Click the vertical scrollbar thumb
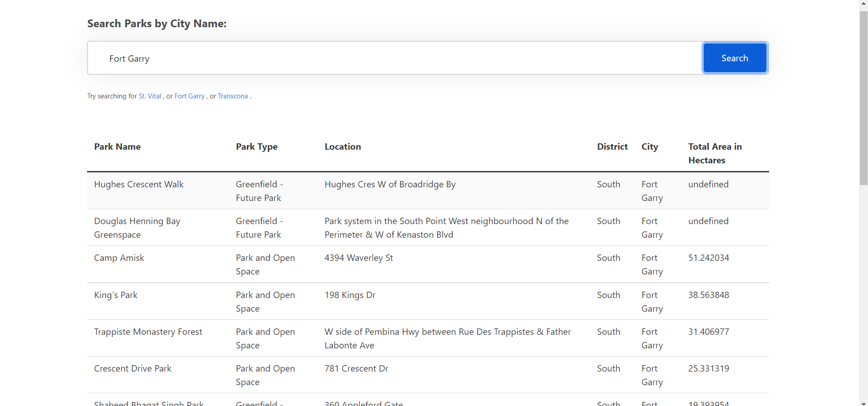 (x=863, y=98)
